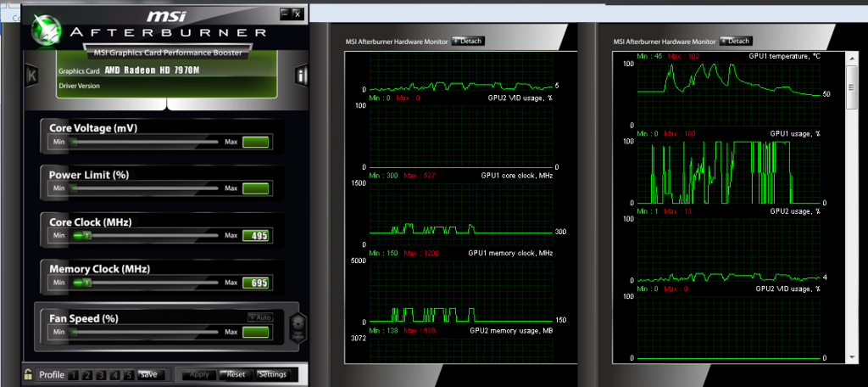Load profile slot 2
Image resolution: width=868 pixels, height=387 pixels.
(87, 375)
